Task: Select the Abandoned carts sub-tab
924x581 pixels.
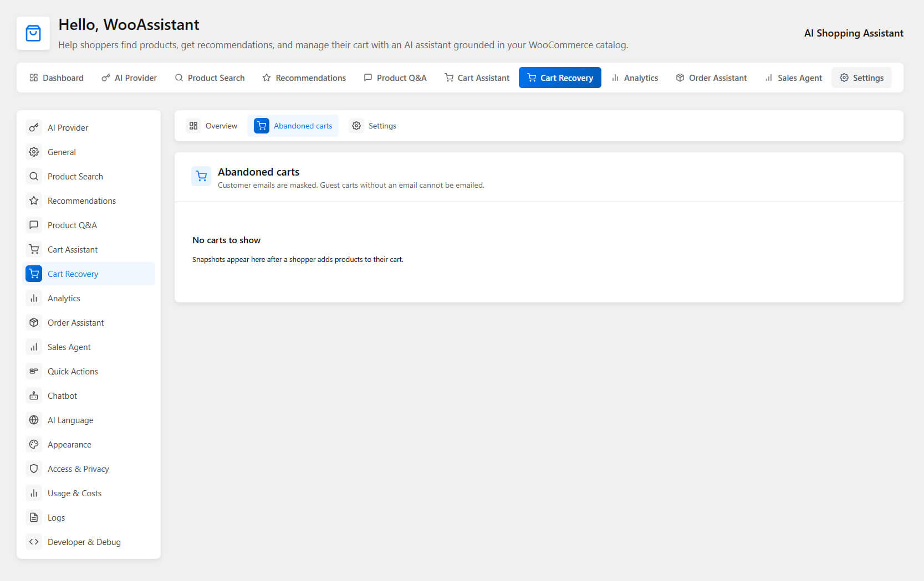Action: click(x=293, y=126)
